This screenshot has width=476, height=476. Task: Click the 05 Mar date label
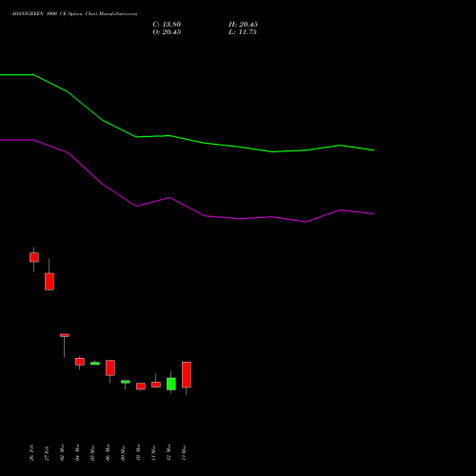click(x=92, y=452)
